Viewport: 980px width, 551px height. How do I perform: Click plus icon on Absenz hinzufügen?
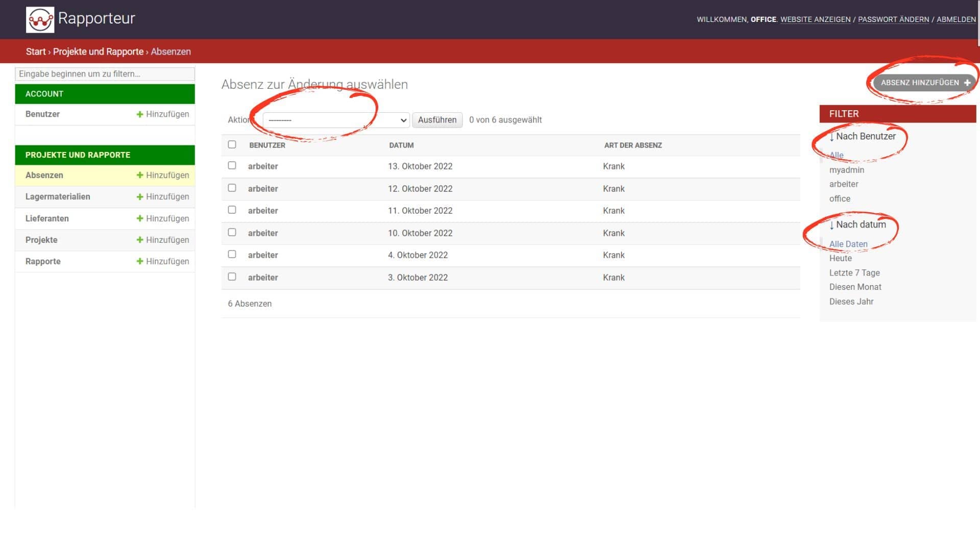pyautogui.click(x=967, y=83)
